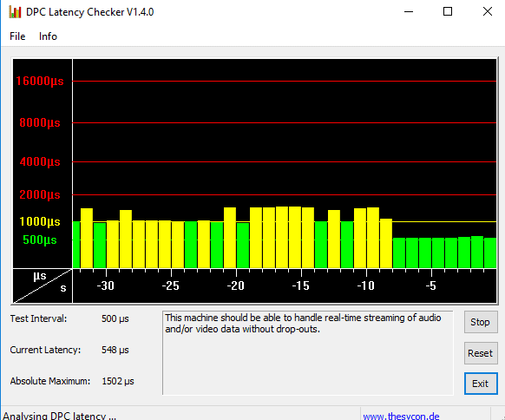Click the µs/s axis legend box
This screenshot has height=420, width=505.
point(43,285)
